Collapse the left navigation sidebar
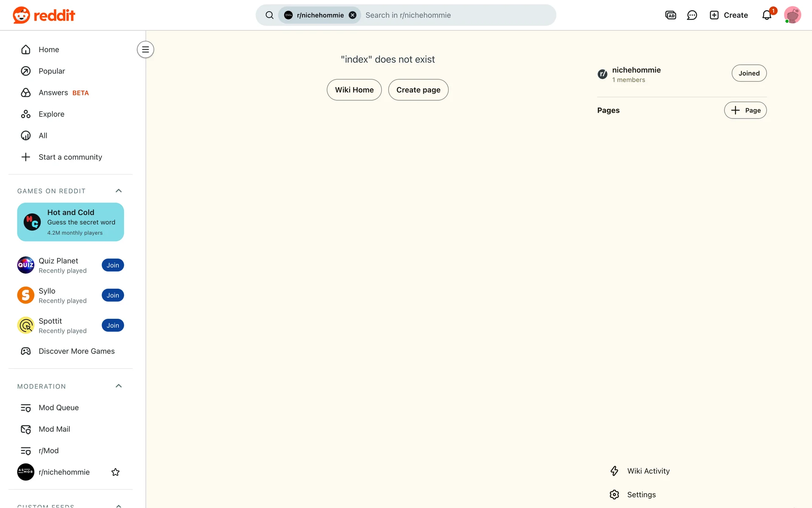The height and width of the screenshot is (508, 812). point(145,50)
